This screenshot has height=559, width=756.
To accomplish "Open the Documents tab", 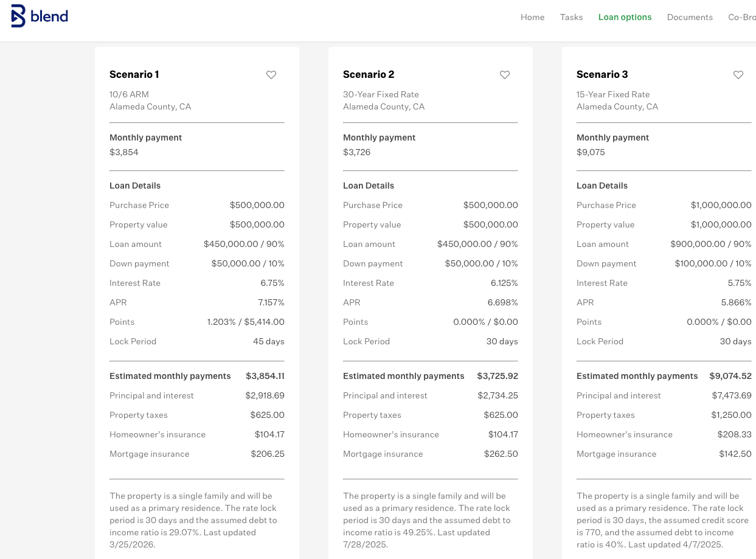I will [x=690, y=17].
